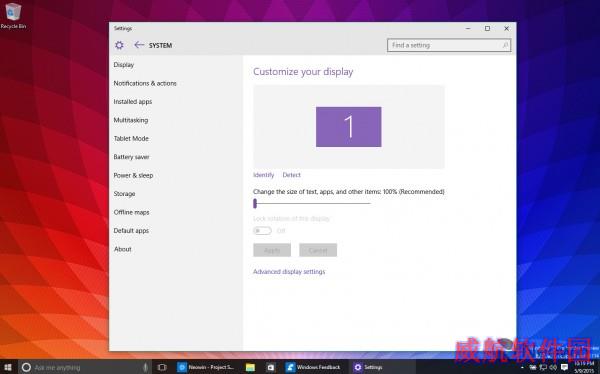Click the Identify link
600x374 pixels.
point(264,175)
